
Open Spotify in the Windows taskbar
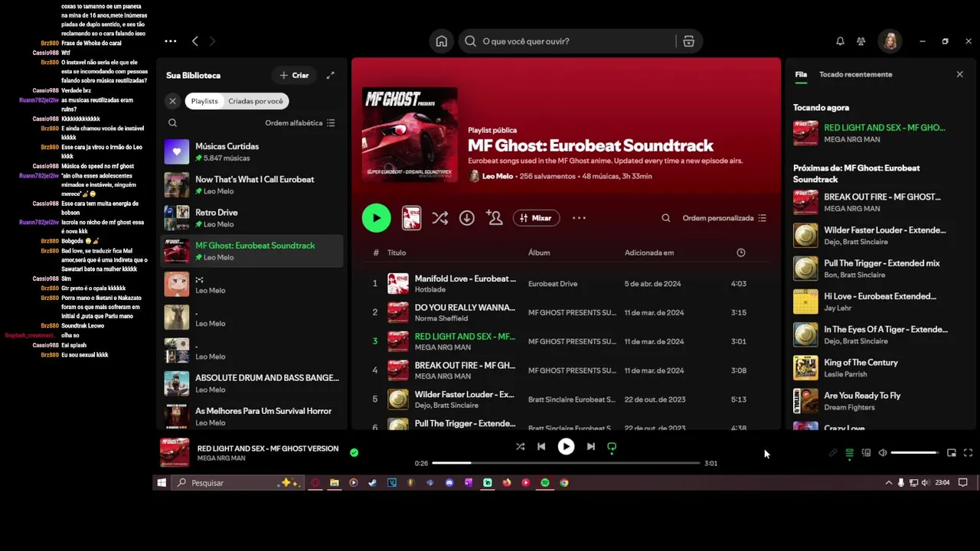click(x=545, y=483)
